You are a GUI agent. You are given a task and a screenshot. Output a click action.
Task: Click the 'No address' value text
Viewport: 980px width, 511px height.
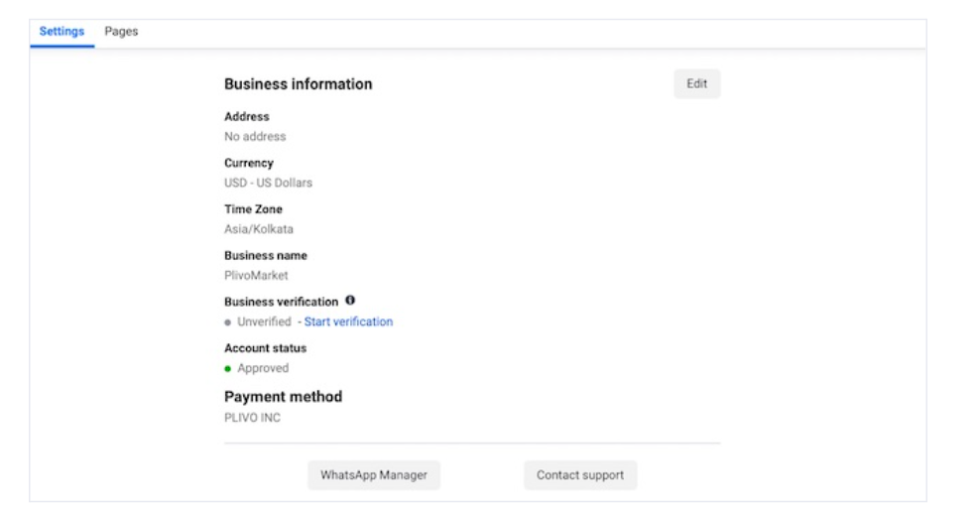pos(255,137)
